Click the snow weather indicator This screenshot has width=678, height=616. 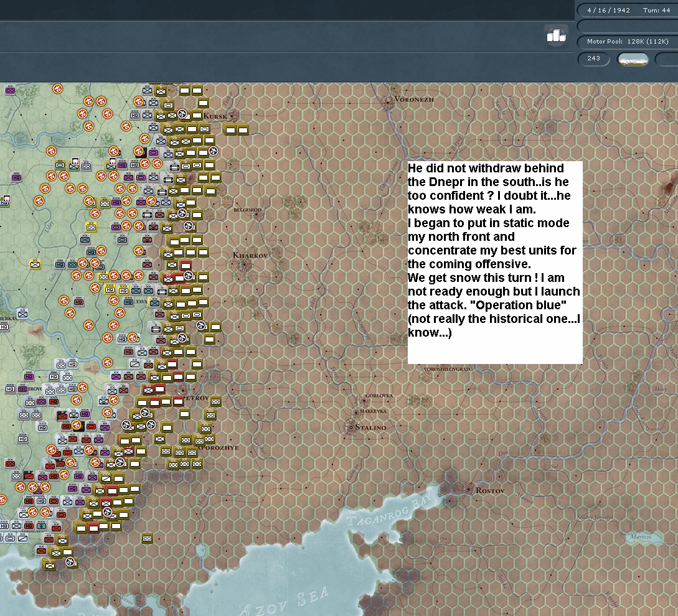pos(633,60)
